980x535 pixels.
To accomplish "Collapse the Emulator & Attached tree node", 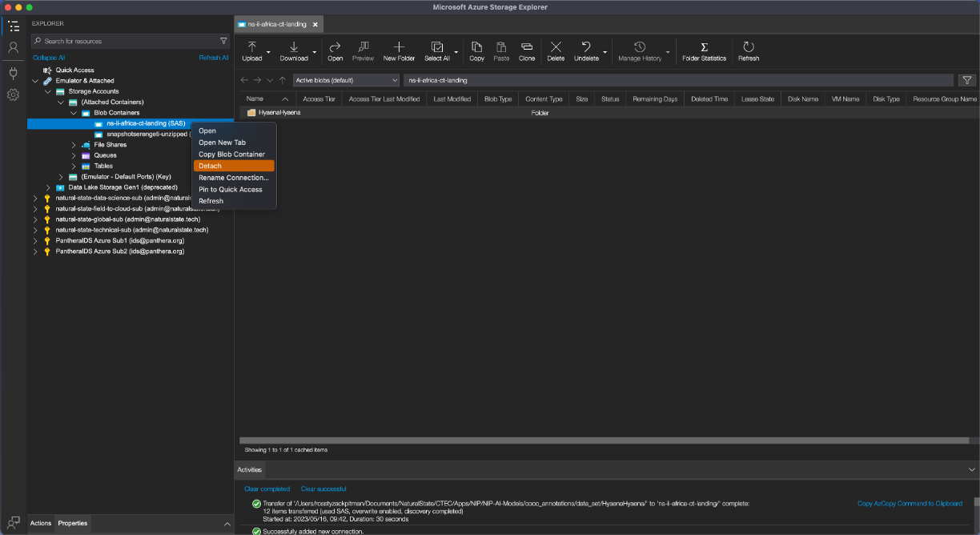I will 35,81.
